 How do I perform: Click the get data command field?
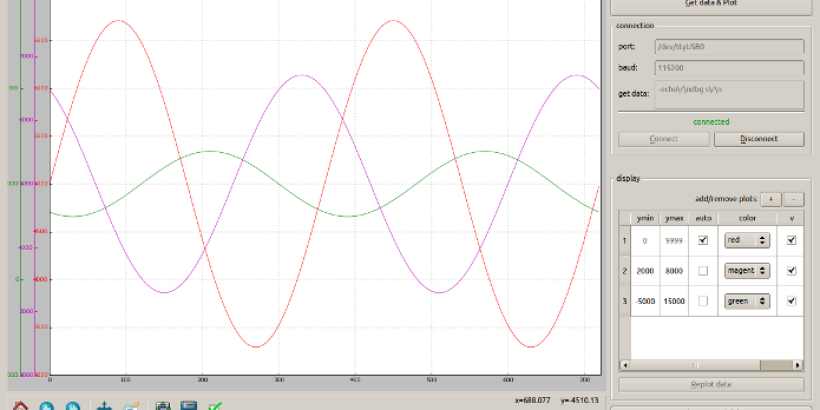(x=729, y=94)
